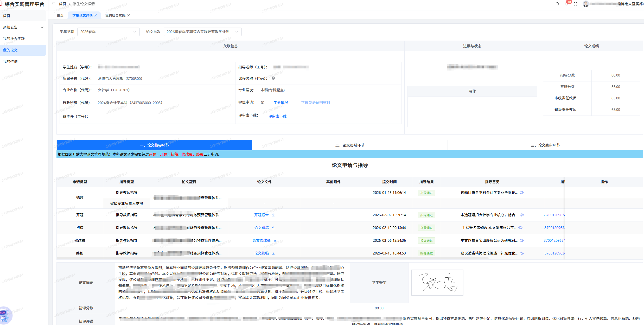The width and height of the screenshot is (644, 325).
Task: Collapse the sidebar using hamburger menu icon
Action: pos(54,4)
